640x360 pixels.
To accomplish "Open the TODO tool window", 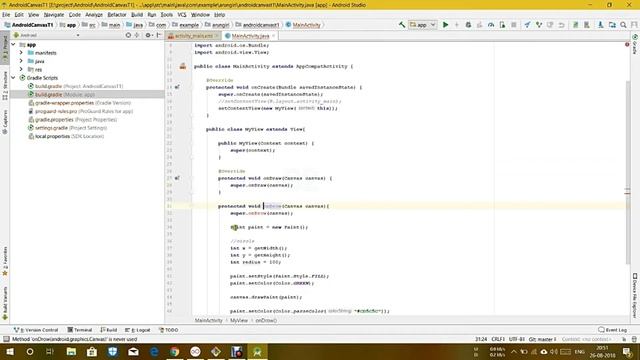I will (168, 330).
